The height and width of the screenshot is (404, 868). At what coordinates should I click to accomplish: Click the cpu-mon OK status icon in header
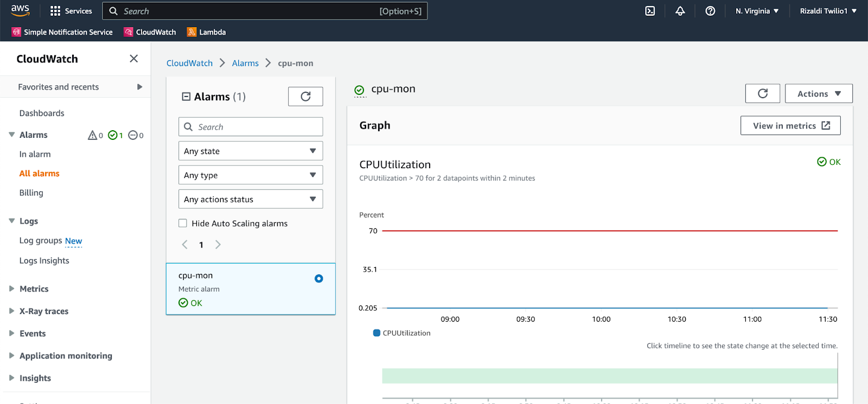359,90
